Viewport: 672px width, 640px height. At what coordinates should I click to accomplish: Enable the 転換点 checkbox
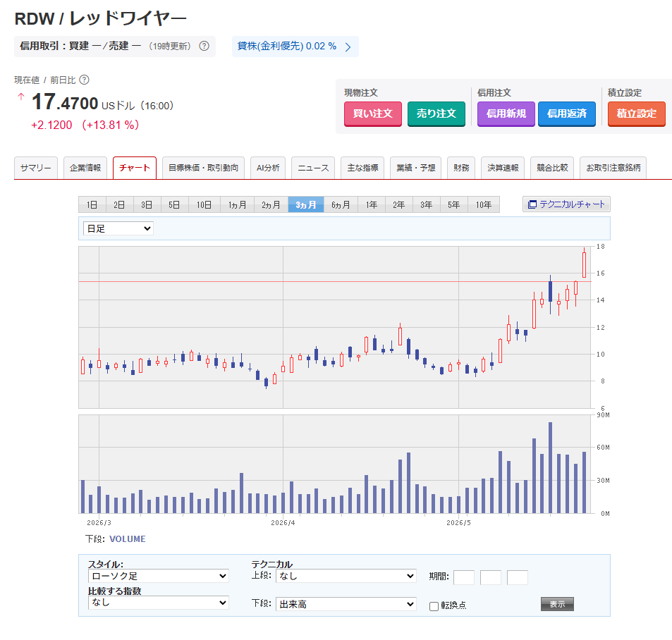[434, 606]
